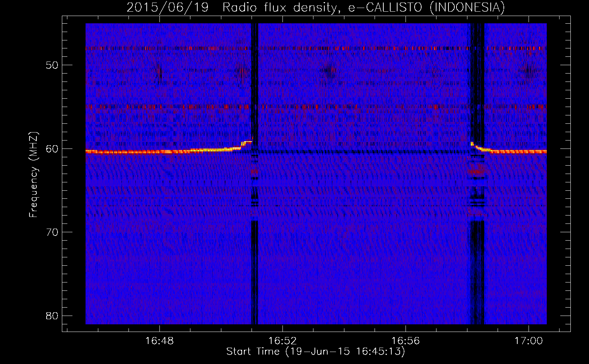This screenshot has height=364, width=589.
Task: Click the 16:56 time tick label
Action: tap(406, 341)
